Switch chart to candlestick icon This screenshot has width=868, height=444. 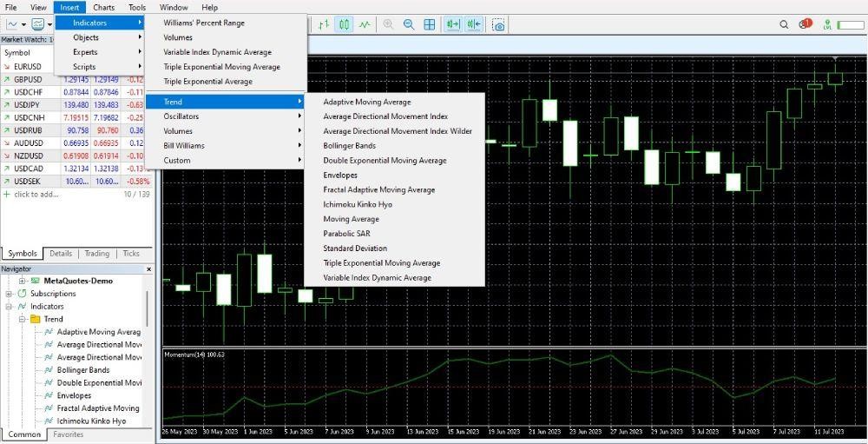[x=345, y=25]
